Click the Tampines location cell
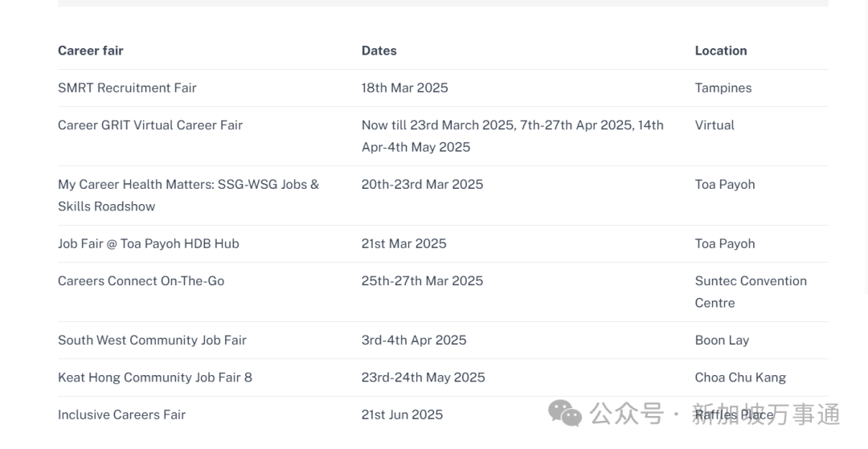The width and height of the screenshot is (868, 449). (723, 88)
